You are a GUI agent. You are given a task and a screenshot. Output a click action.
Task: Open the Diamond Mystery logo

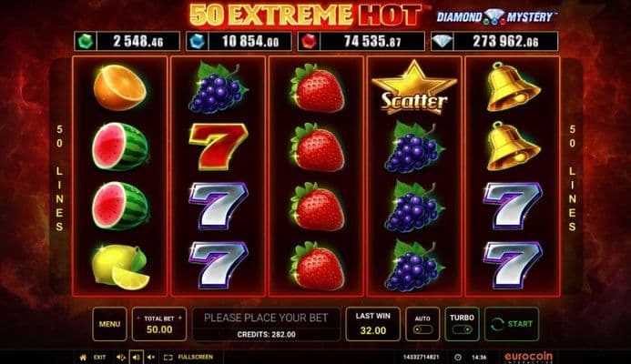496,17
